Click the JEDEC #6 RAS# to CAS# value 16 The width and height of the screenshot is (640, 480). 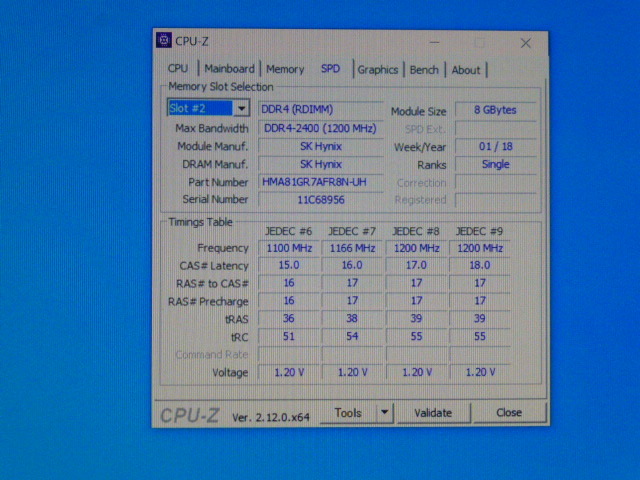[289, 283]
